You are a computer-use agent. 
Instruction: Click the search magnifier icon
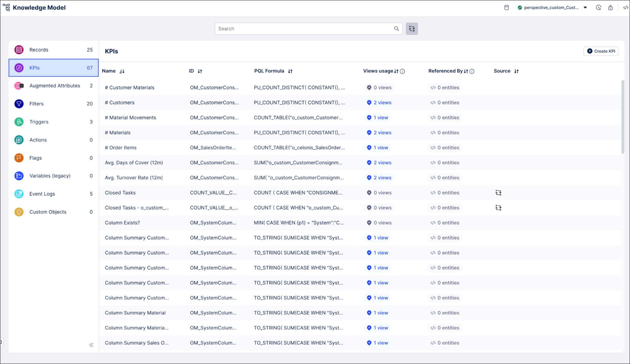tap(396, 29)
